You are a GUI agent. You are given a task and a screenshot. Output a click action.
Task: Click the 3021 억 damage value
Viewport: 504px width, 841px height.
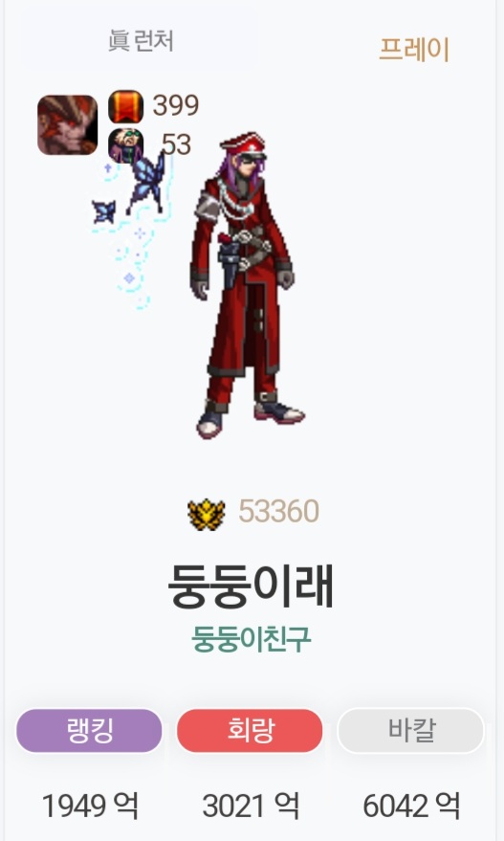(251, 806)
